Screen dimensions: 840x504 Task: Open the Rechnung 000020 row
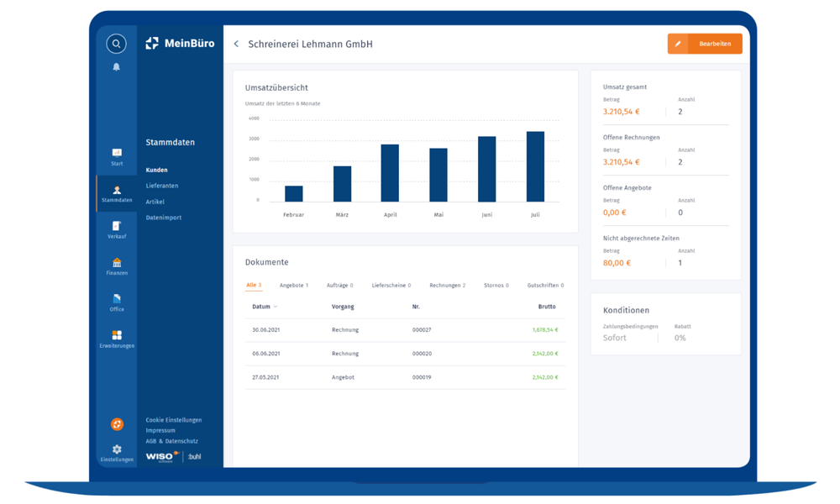pos(405,354)
